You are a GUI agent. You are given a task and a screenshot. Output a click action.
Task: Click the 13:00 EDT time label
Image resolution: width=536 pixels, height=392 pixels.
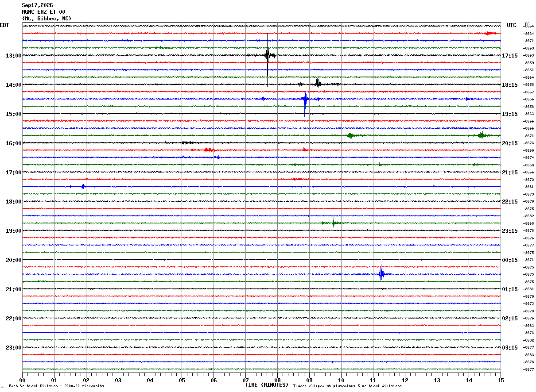pos(13,56)
